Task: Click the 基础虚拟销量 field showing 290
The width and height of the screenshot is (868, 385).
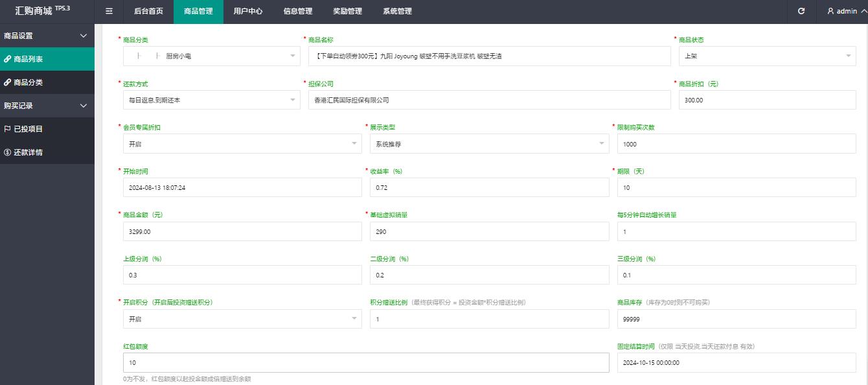Action: 490,231
